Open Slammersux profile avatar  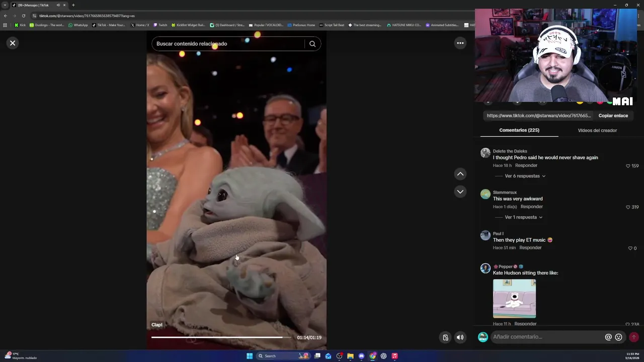pos(485,194)
